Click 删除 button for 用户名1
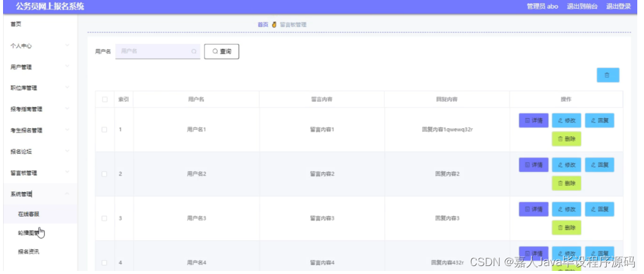The image size is (644, 274). pos(566,139)
